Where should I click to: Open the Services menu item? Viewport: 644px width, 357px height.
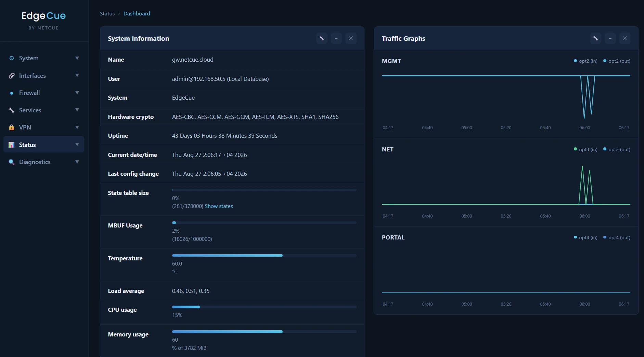(x=44, y=110)
